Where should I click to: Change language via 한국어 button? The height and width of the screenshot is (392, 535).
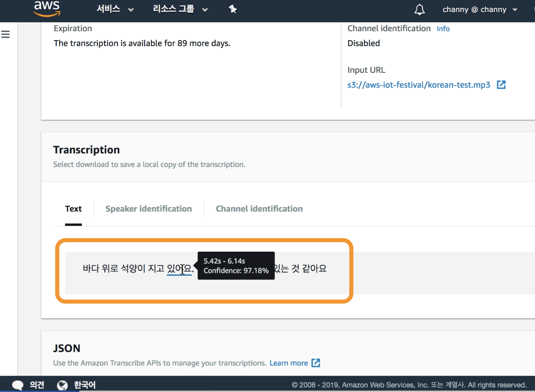coord(85,385)
